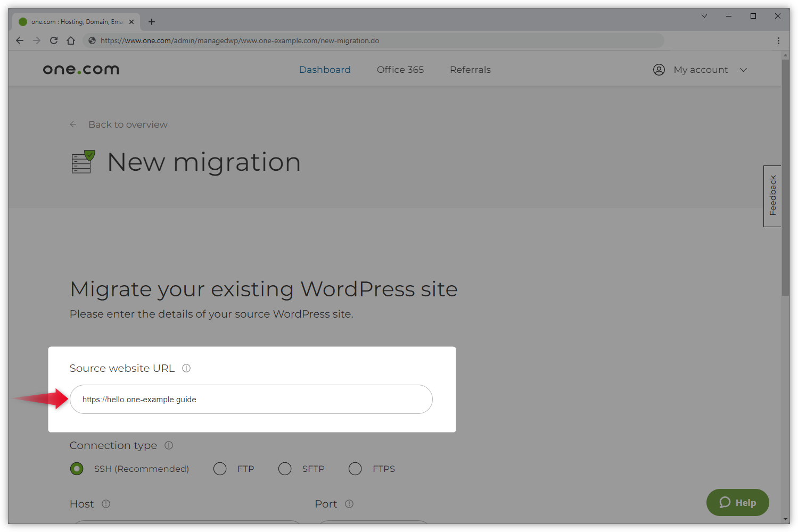The height and width of the screenshot is (532, 798).
Task: Click the browser reload icon
Action: (x=54, y=40)
